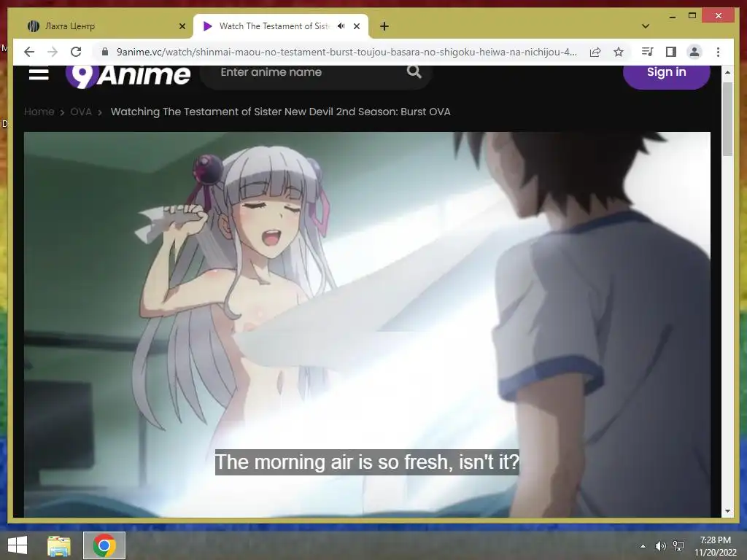The height and width of the screenshot is (560, 747).
Task: Bookmark this page with the star icon
Action: point(619,52)
